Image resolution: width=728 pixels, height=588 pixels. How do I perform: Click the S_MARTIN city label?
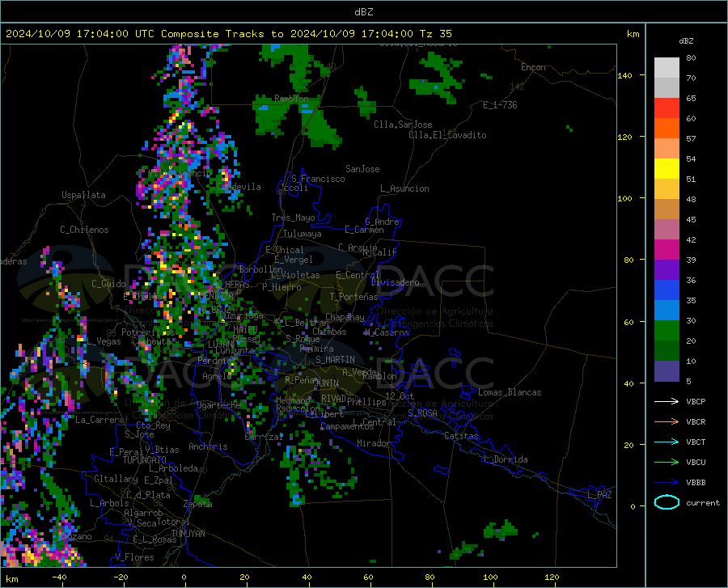point(335,360)
